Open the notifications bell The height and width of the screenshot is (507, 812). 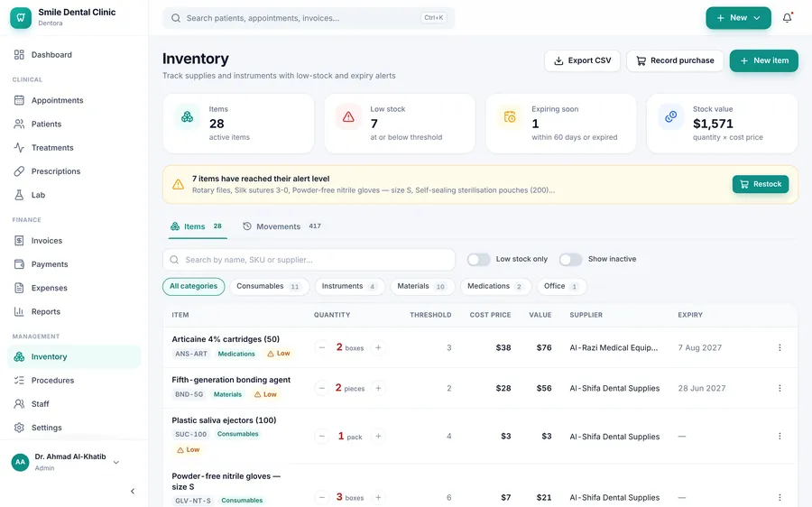coord(787,18)
